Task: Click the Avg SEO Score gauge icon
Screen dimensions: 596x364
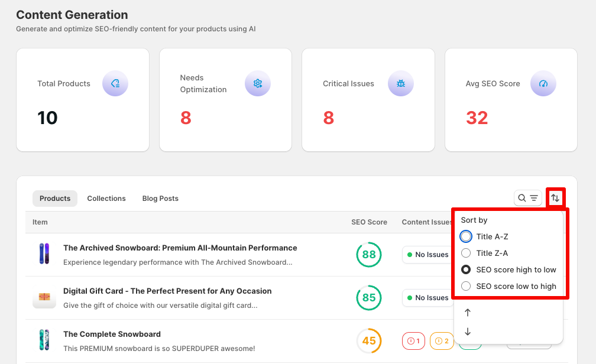Action: 543,83
